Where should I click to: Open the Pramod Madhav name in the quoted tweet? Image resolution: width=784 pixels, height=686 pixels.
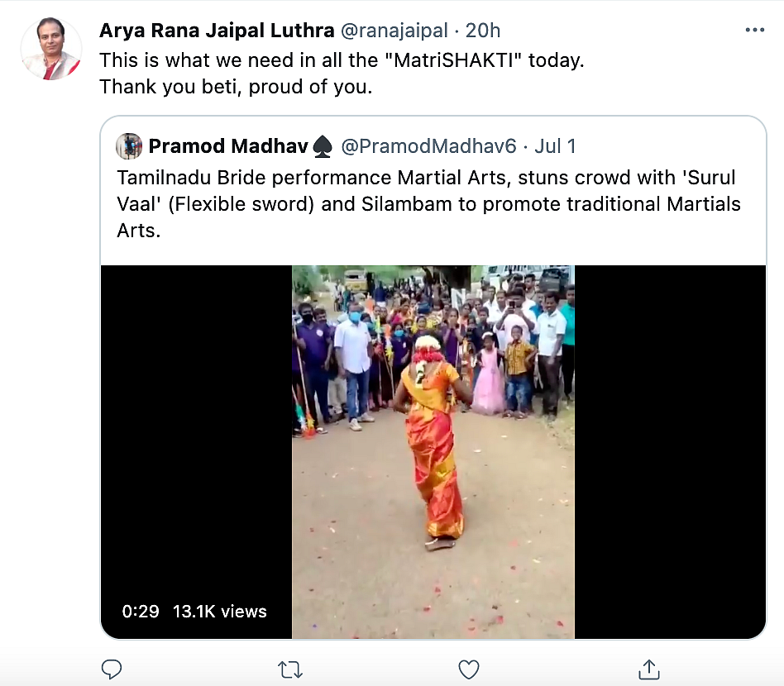[x=227, y=147]
